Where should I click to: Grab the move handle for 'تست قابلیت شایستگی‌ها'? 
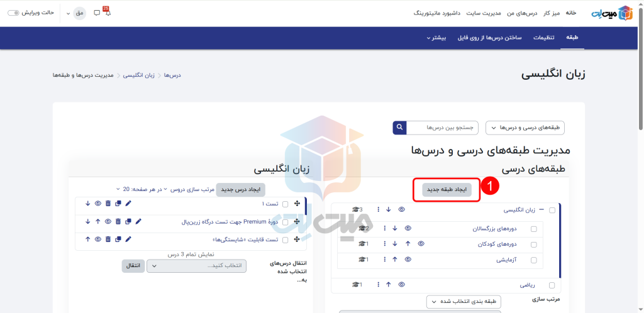pos(297,239)
